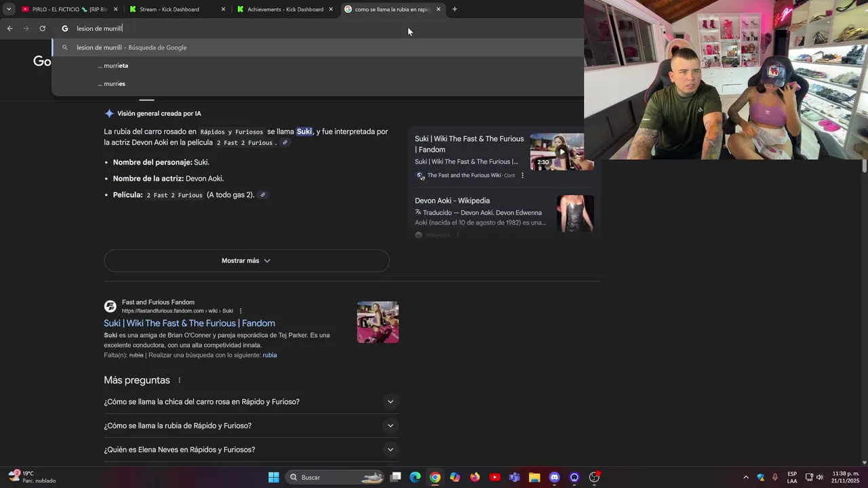Viewport: 868px width, 488px height.
Task: Open Copilot from the taskbar
Action: 455,477
